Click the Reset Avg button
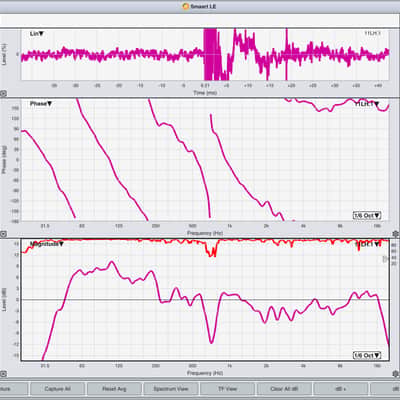Viewport: 400px width, 400px height. click(x=114, y=389)
